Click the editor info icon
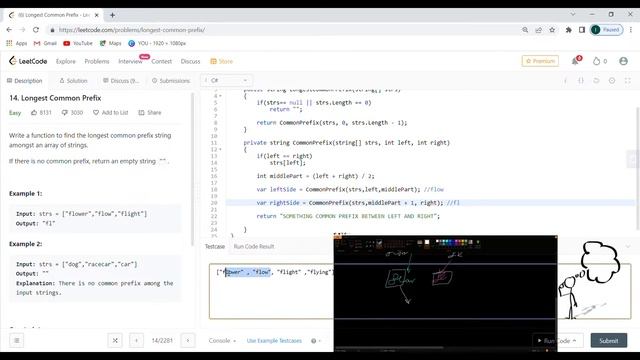Image resolution: width=640 pixels, height=360 pixels. pyautogui.click(x=565, y=81)
